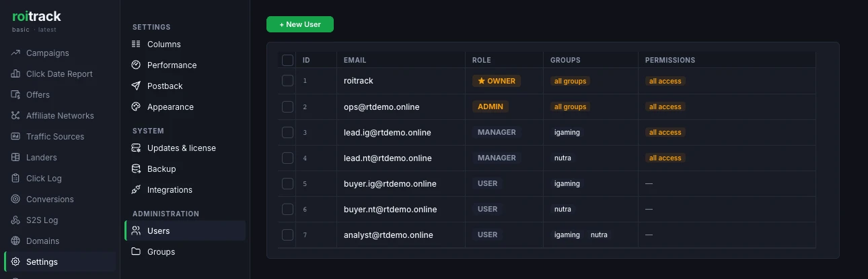Click the OWNER role badge
The image size is (868, 279).
(x=497, y=81)
